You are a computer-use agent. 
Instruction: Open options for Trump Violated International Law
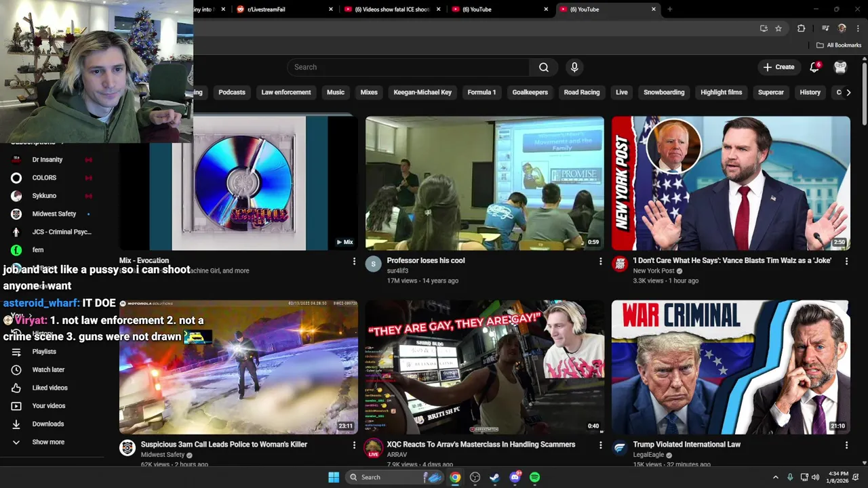(x=846, y=445)
